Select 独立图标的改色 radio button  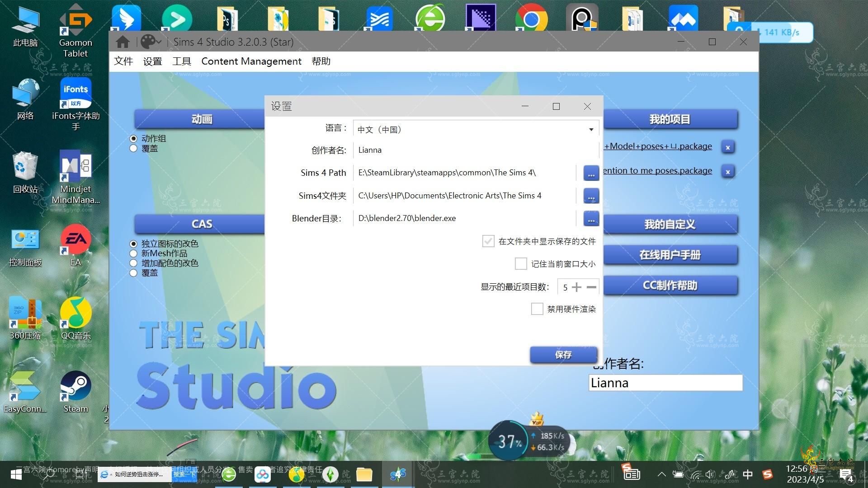[x=133, y=244]
